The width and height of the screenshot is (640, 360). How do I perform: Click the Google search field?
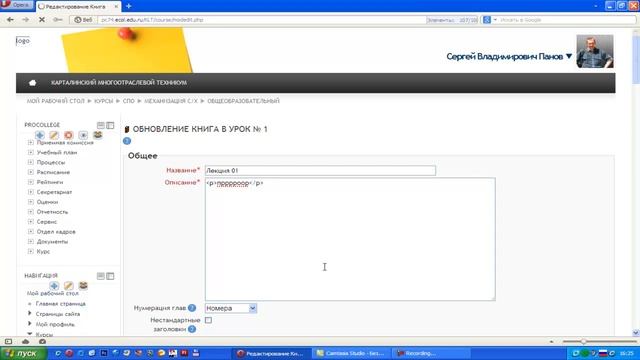567,20
